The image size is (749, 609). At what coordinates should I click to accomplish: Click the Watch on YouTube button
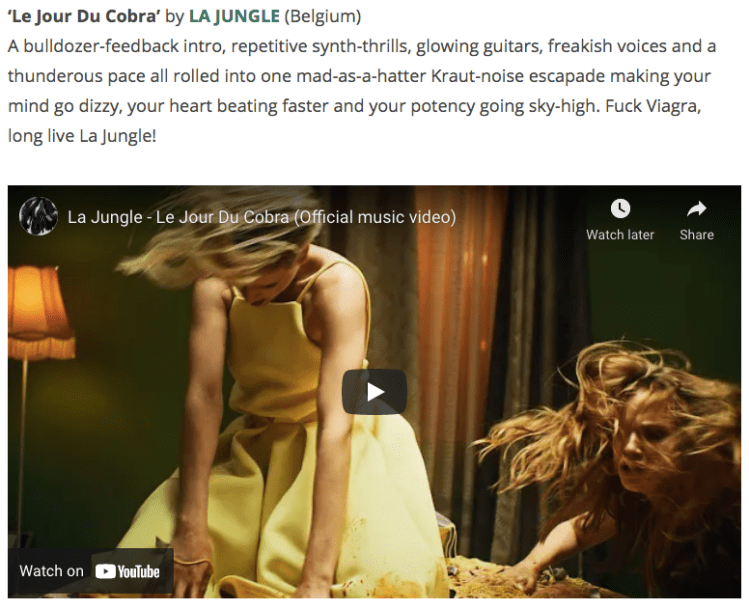(90, 571)
